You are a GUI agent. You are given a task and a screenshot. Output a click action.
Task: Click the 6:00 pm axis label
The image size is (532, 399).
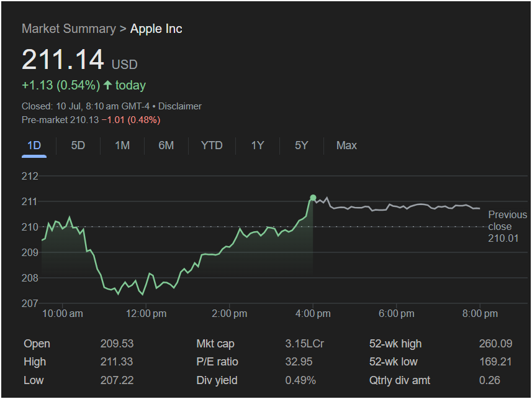(396, 313)
